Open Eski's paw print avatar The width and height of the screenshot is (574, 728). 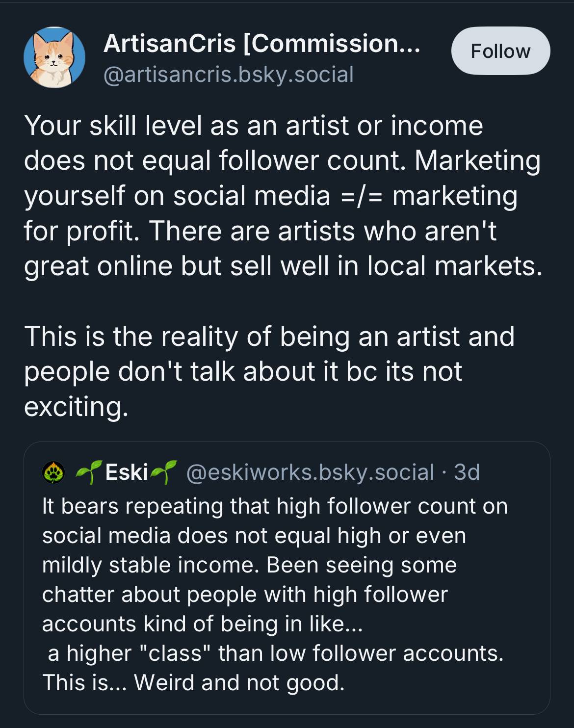(53, 472)
